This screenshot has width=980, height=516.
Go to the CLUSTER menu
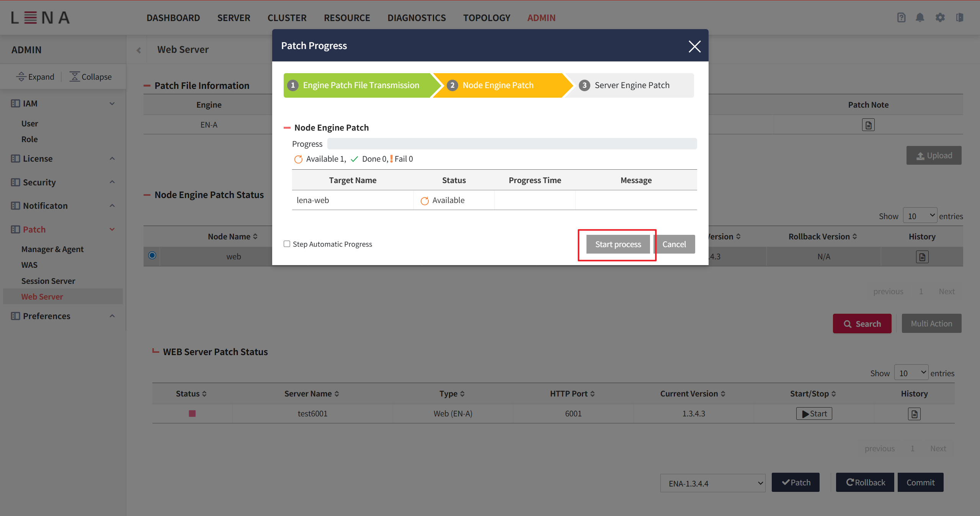287,18
